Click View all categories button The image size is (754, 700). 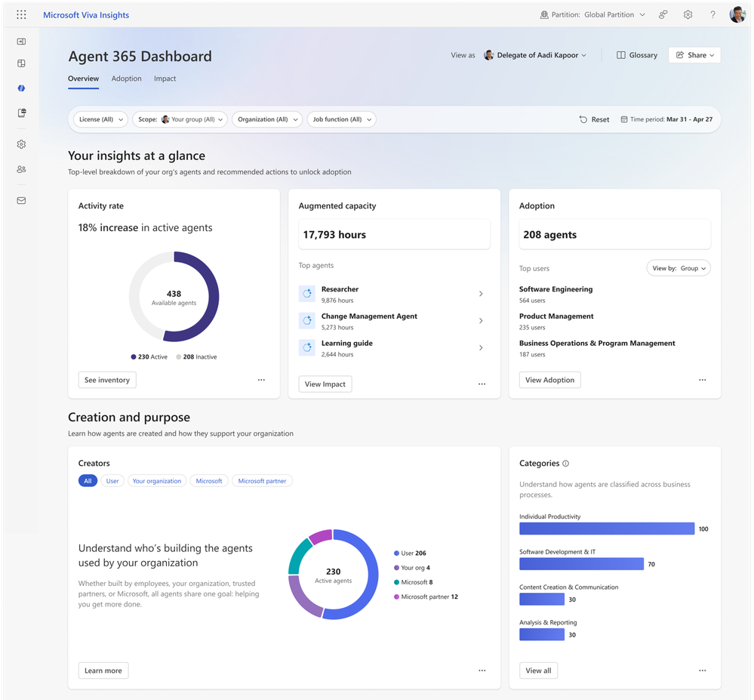pos(538,670)
